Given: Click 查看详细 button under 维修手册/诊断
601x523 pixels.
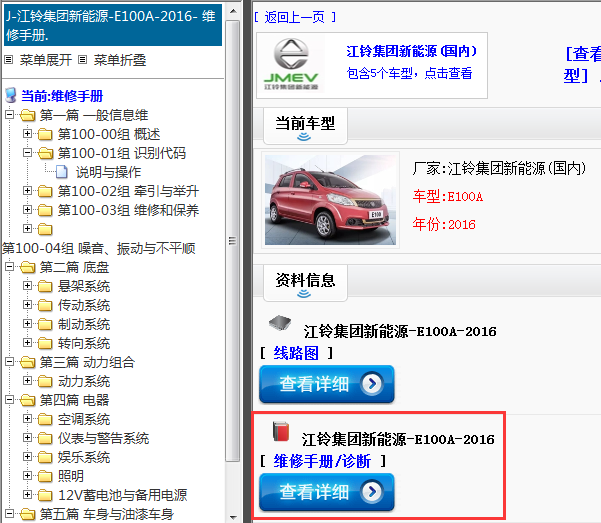Looking at the screenshot, I should tap(327, 492).
